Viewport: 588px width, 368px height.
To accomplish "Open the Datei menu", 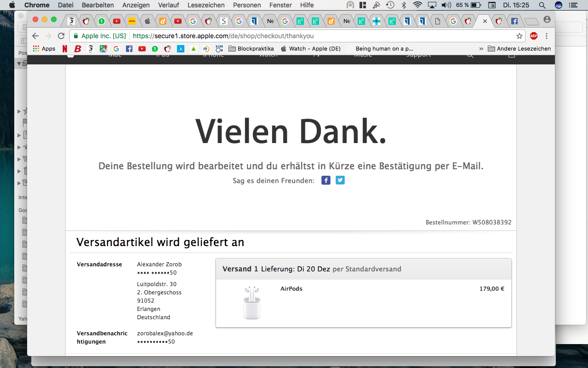I will click(x=66, y=5).
